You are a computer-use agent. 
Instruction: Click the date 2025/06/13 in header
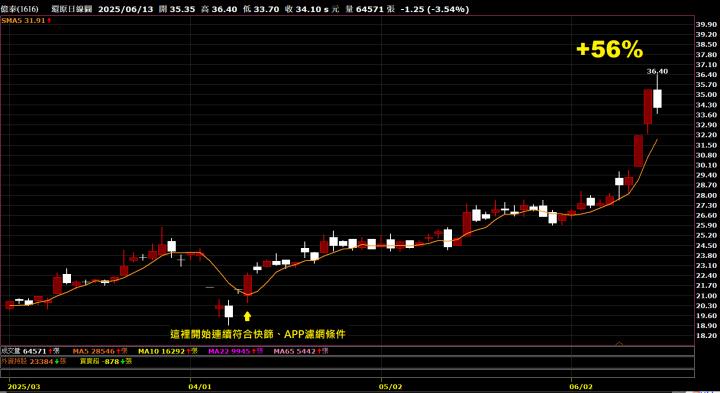[125, 9]
